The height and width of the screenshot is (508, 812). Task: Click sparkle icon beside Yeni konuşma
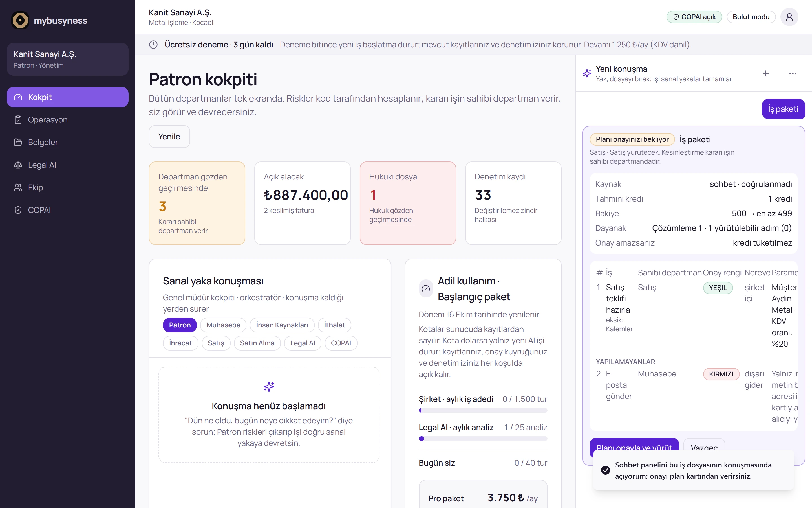pyautogui.click(x=587, y=74)
